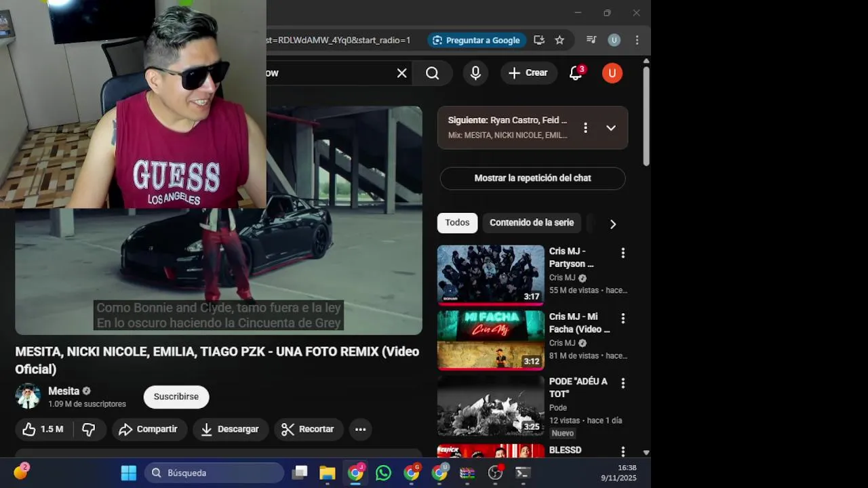Image resolution: width=868 pixels, height=488 pixels.
Task: Click the search magnifier button
Action: click(433, 73)
